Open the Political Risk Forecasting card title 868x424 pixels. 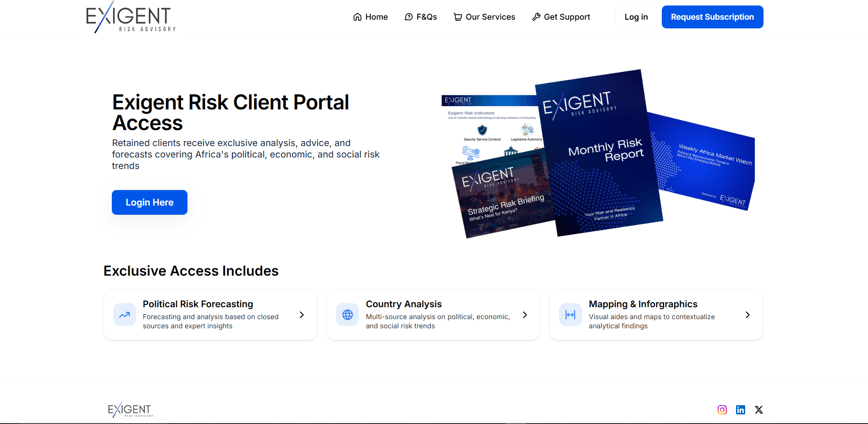click(198, 304)
